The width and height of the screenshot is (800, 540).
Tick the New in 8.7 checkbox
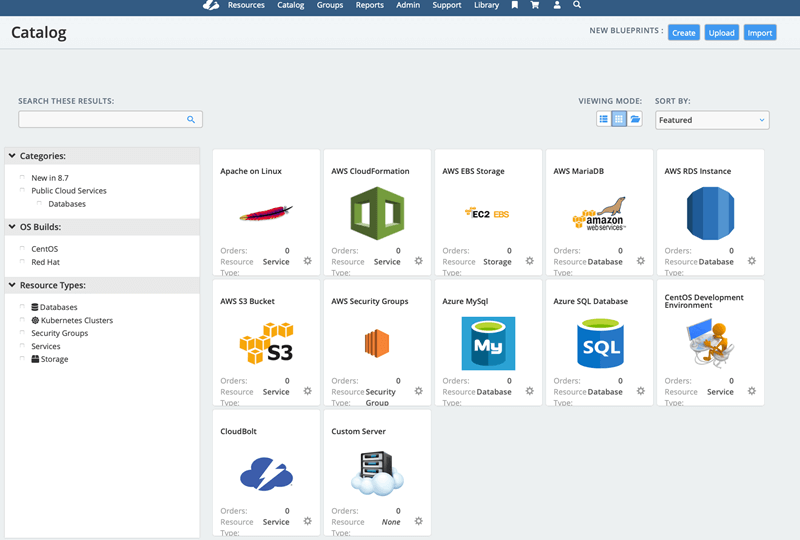(22, 178)
